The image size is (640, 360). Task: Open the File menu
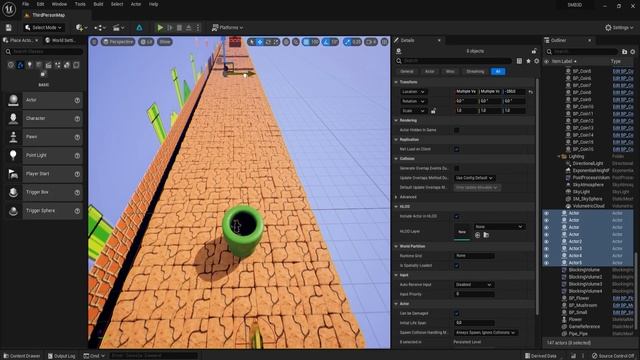tap(25, 4)
